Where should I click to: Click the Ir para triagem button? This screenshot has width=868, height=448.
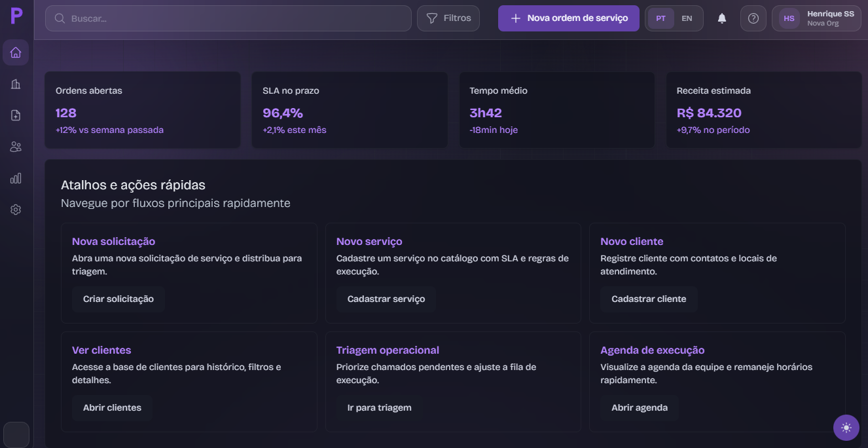point(380,407)
